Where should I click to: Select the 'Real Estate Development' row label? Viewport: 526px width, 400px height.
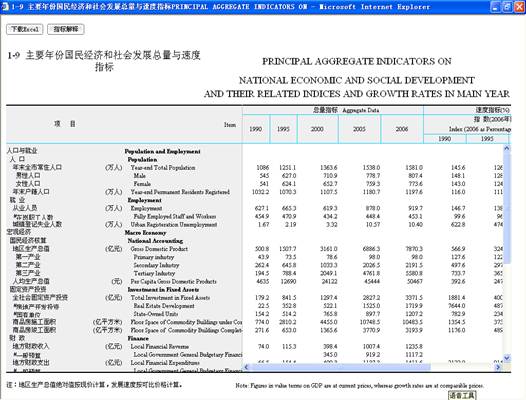coord(164,306)
